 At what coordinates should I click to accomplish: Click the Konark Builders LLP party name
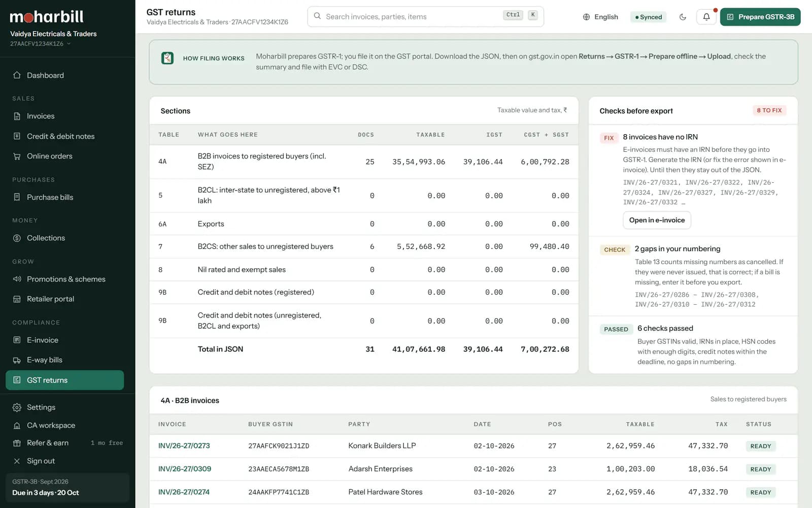point(382,446)
